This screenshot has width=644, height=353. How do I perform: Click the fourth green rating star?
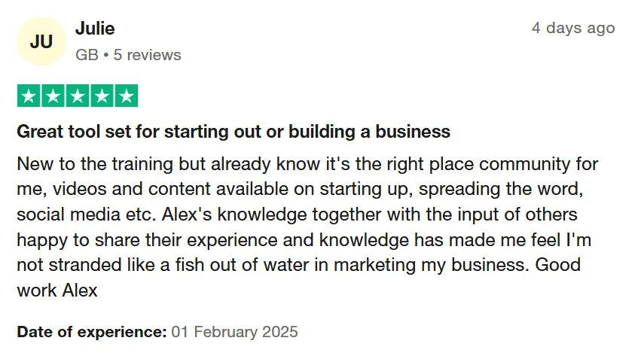click(102, 96)
